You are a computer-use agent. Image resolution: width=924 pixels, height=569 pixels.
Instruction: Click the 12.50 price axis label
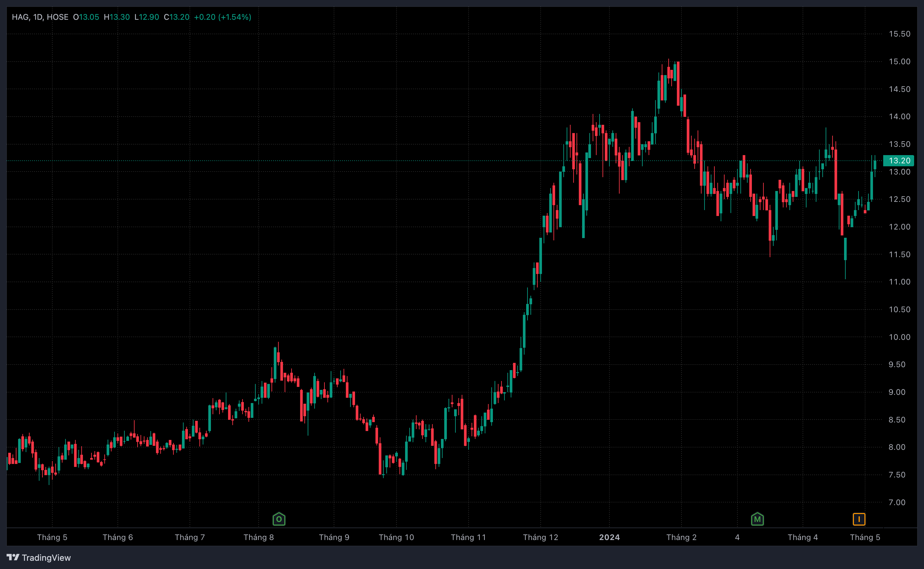click(900, 199)
